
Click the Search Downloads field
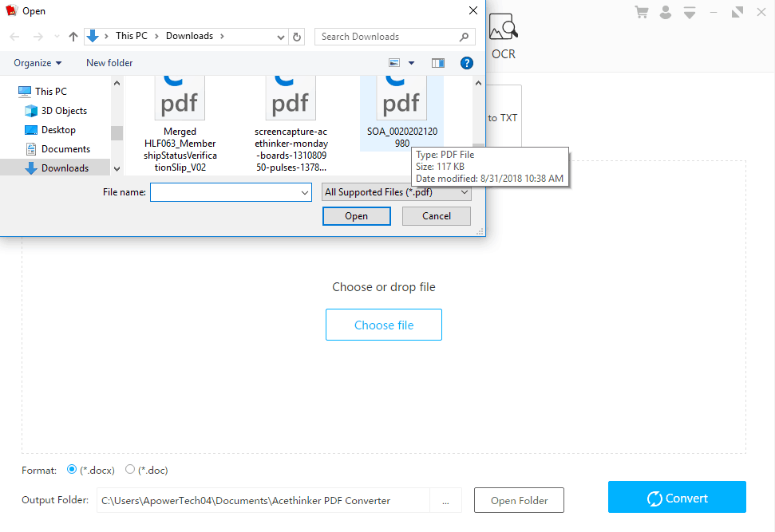388,37
